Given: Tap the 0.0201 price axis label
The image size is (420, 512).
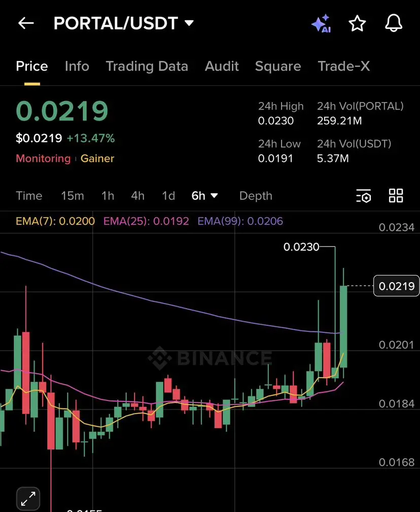Looking at the screenshot, I should 397,345.
